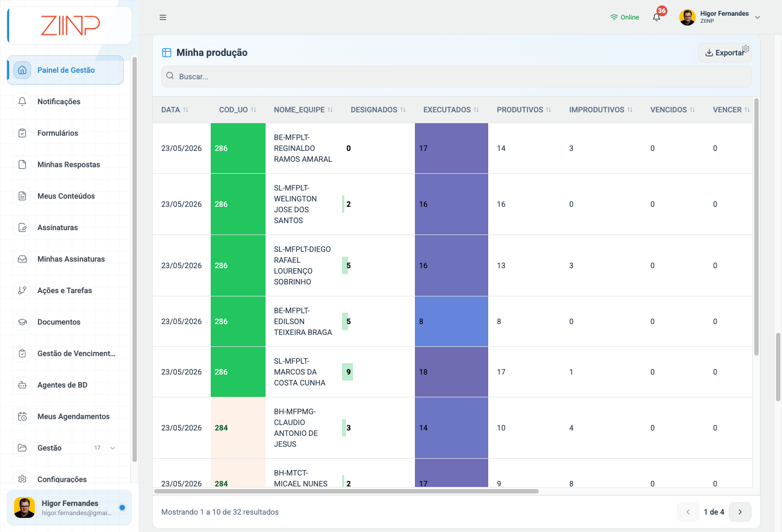Click the Configurações gear icon
The width and height of the screenshot is (782, 532).
point(22,479)
